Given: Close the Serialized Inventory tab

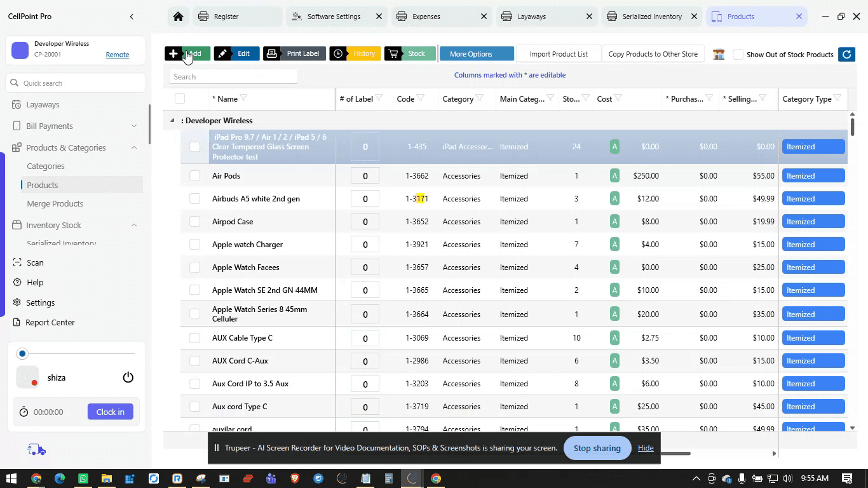Looking at the screenshot, I should (694, 17).
